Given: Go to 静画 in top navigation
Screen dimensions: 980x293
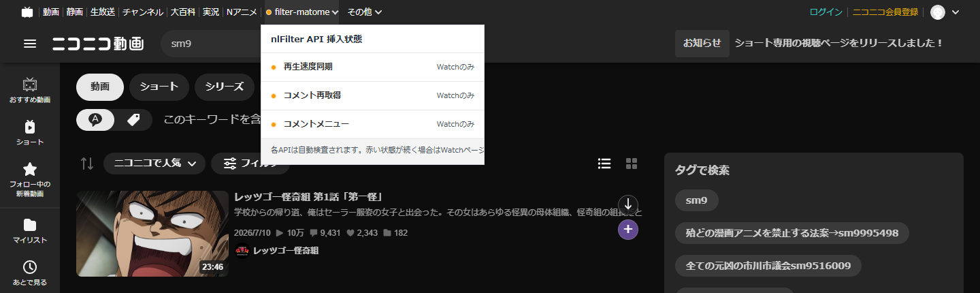Looking at the screenshot, I should click(75, 12).
